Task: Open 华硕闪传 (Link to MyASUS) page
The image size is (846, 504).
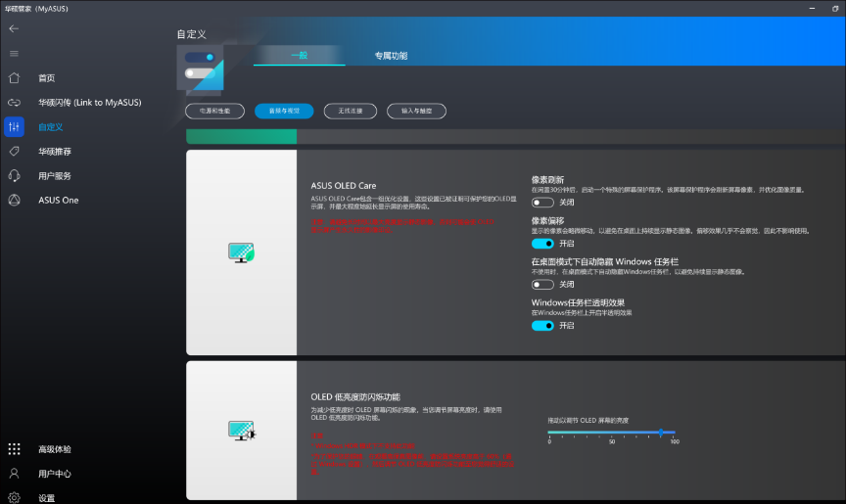Action: (89, 103)
